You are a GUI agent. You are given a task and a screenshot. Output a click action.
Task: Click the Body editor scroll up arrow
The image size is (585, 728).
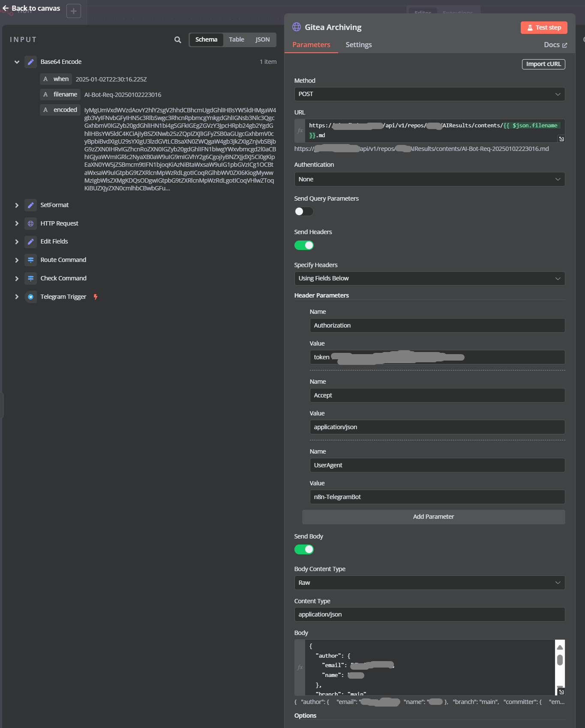pos(560,647)
